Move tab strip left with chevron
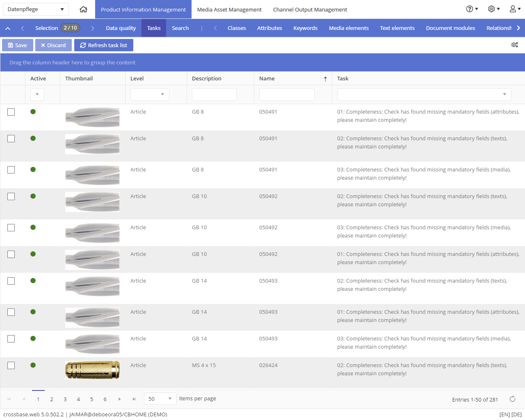The width and height of the screenshot is (525, 420). coord(215,28)
